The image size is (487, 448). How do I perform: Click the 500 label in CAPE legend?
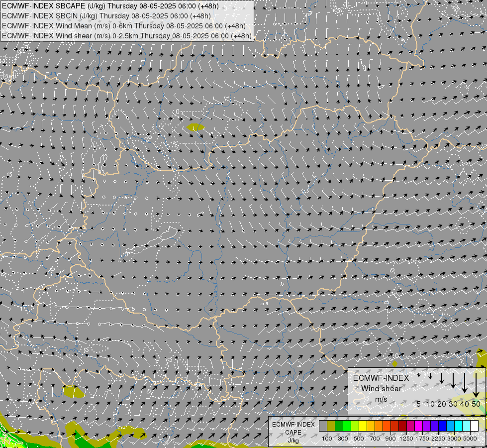pyautogui.click(x=359, y=439)
